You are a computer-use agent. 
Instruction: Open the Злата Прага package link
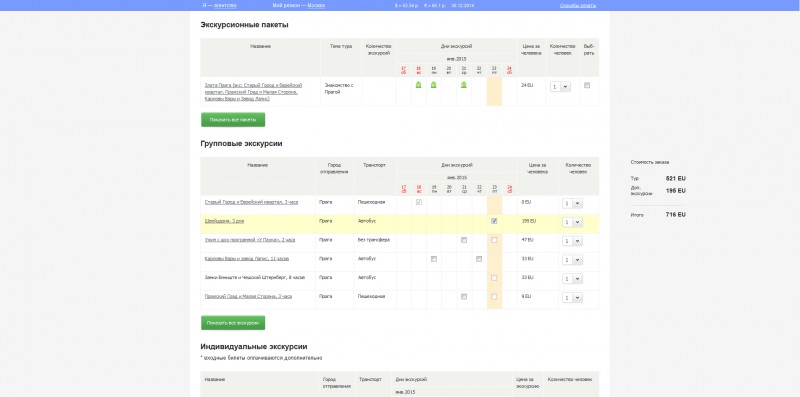[x=253, y=92]
